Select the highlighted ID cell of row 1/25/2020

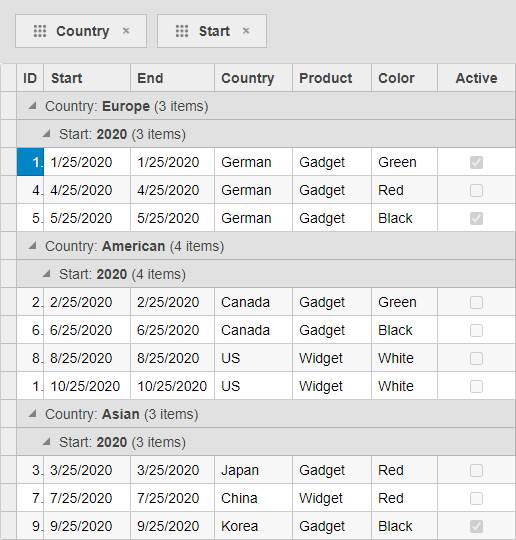click(x=30, y=162)
